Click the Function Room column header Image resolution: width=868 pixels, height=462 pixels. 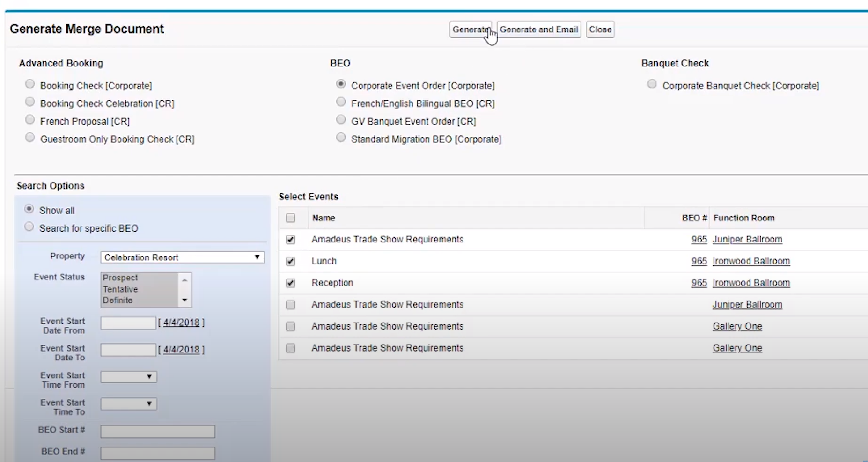pyautogui.click(x=744, y=218)
